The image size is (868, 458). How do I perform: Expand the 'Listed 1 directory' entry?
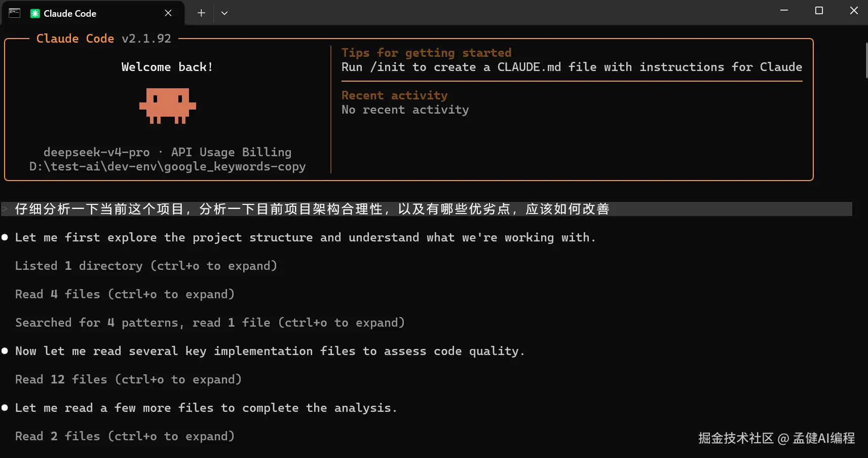(146, 266)
